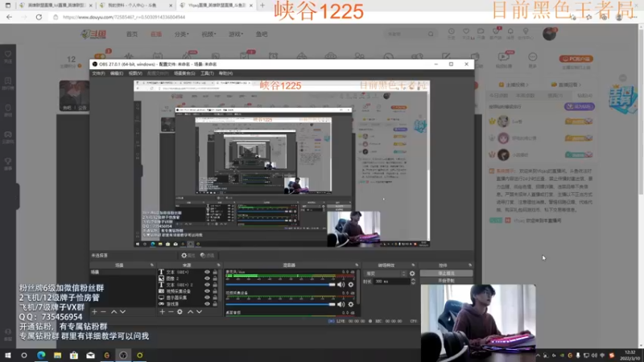Remove scene with minus button in Scenes panel
The image size is (644, 362).
[x=104, y=312]
